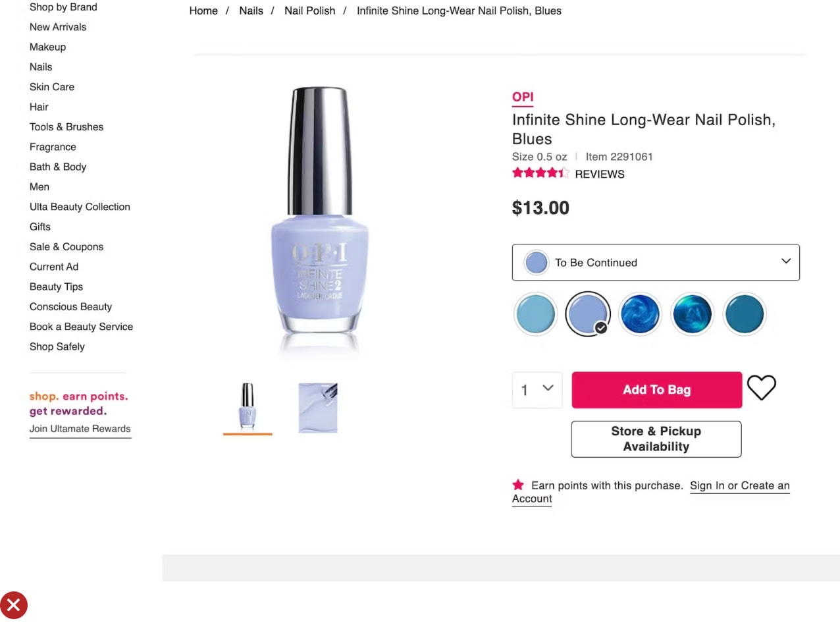Click the Add To Bag button
This screenshot has width=840, height=625.
click(656, 390)
